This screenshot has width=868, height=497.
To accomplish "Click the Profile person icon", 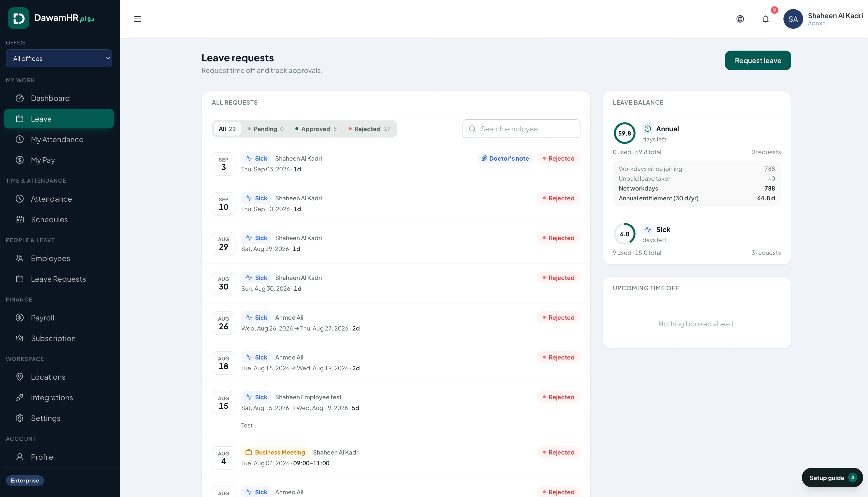I will [20, 457].
